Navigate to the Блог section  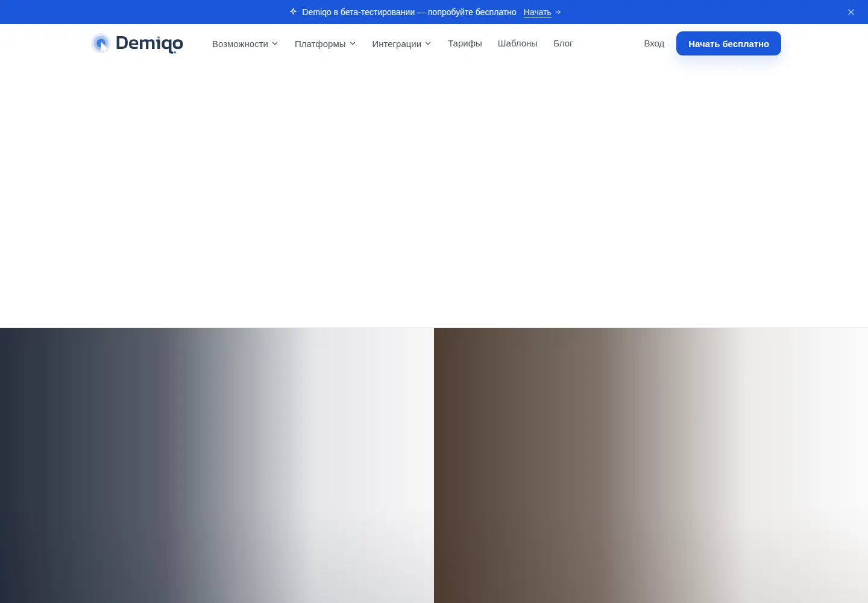[x=563, y=43]
